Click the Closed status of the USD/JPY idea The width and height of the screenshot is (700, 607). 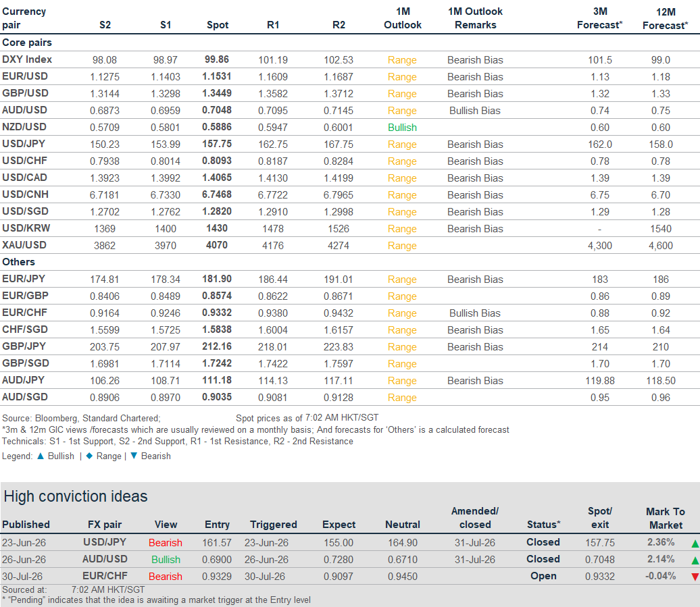click(543, 542)
